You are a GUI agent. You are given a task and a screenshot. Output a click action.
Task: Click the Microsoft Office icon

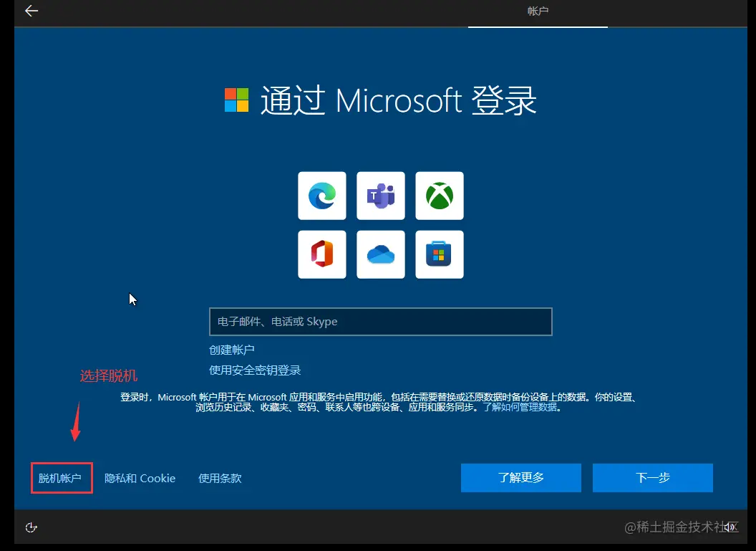[321, 254]
